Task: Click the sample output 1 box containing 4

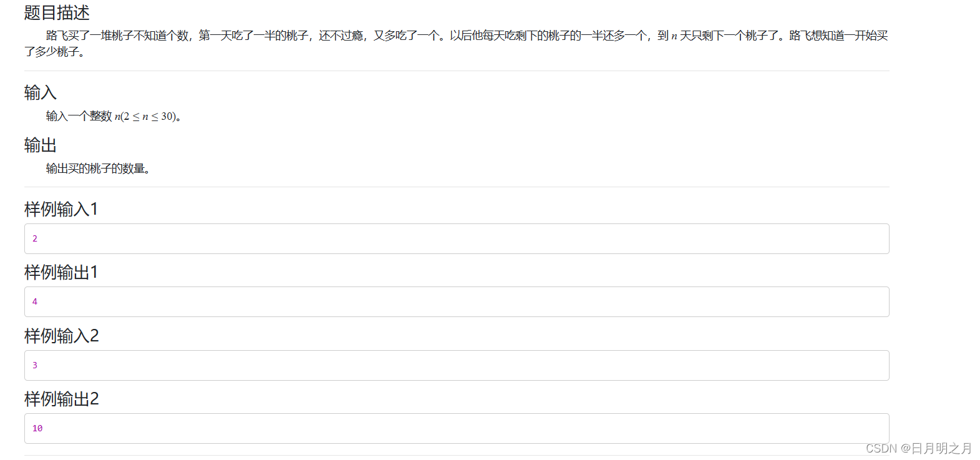Action: click(457, 301)
